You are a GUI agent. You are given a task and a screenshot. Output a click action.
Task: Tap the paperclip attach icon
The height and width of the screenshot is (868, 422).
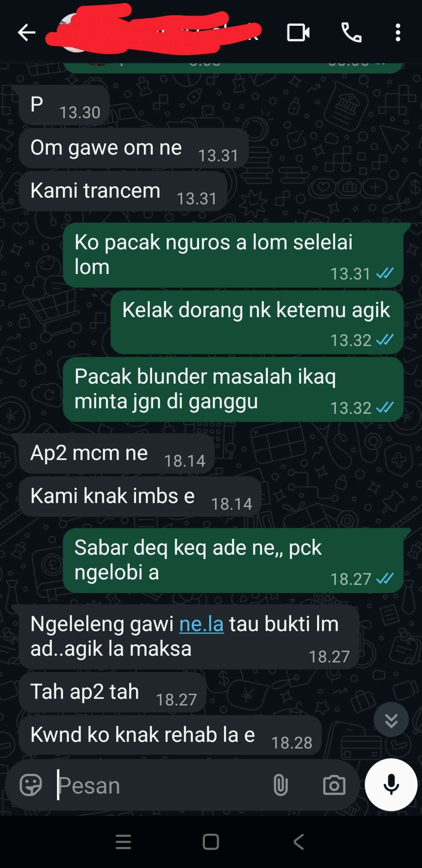[x=280, y=785]
